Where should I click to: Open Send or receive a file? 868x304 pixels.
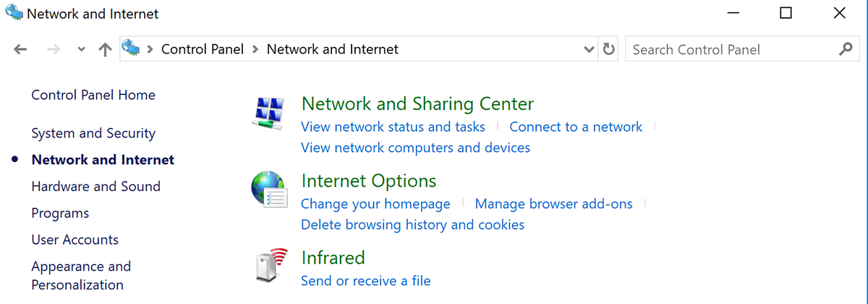point(365,280)
